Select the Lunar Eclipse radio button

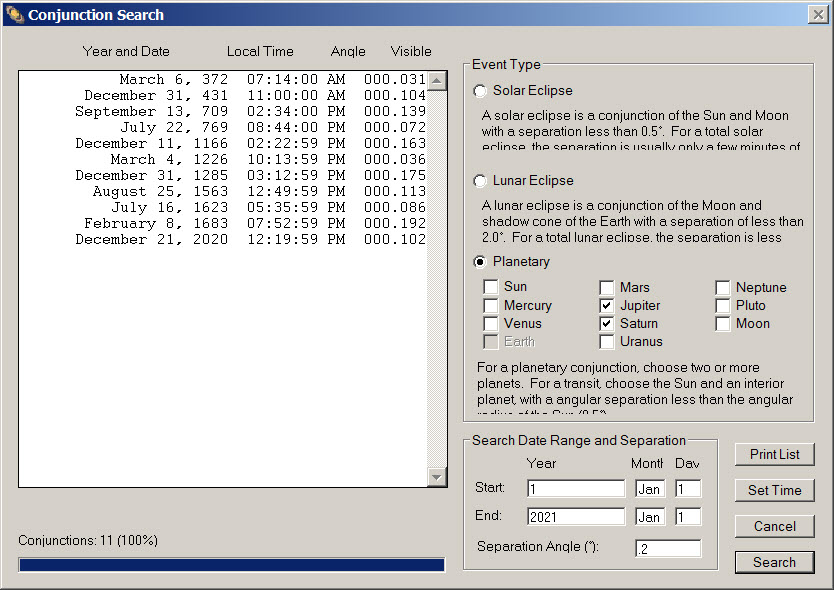480,181
